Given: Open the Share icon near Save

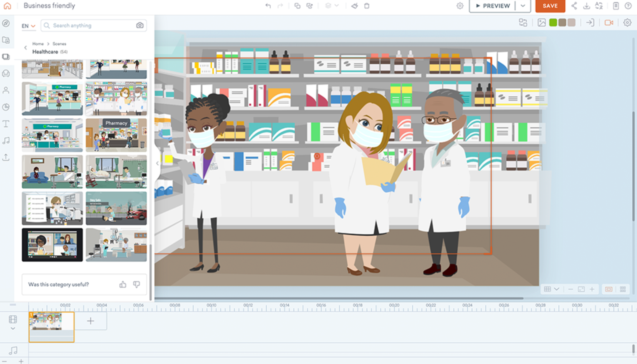Looking at the screenshot, I should click(x=574, y=6).
